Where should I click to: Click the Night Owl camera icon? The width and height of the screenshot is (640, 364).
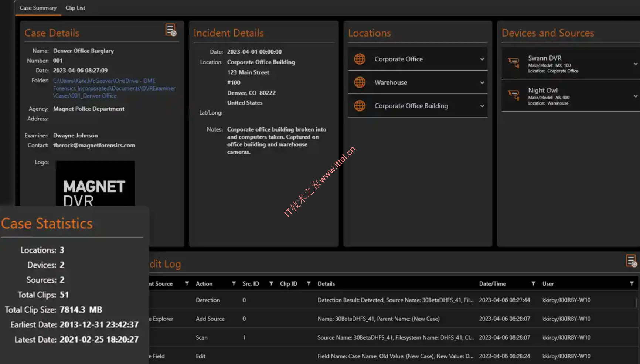[514, 95]
